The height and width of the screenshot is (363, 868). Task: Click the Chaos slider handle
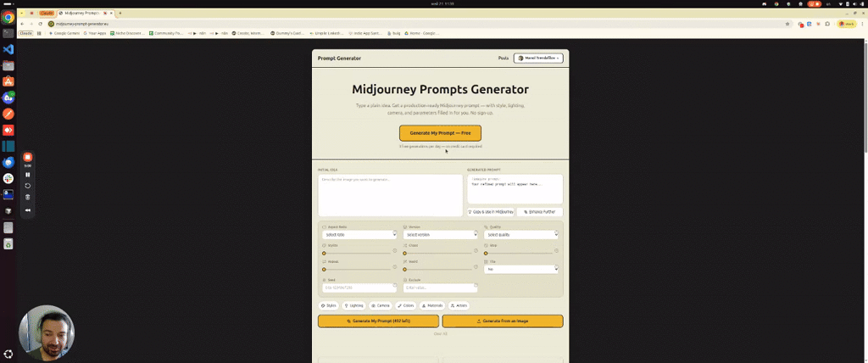click(x=404, y=253)
